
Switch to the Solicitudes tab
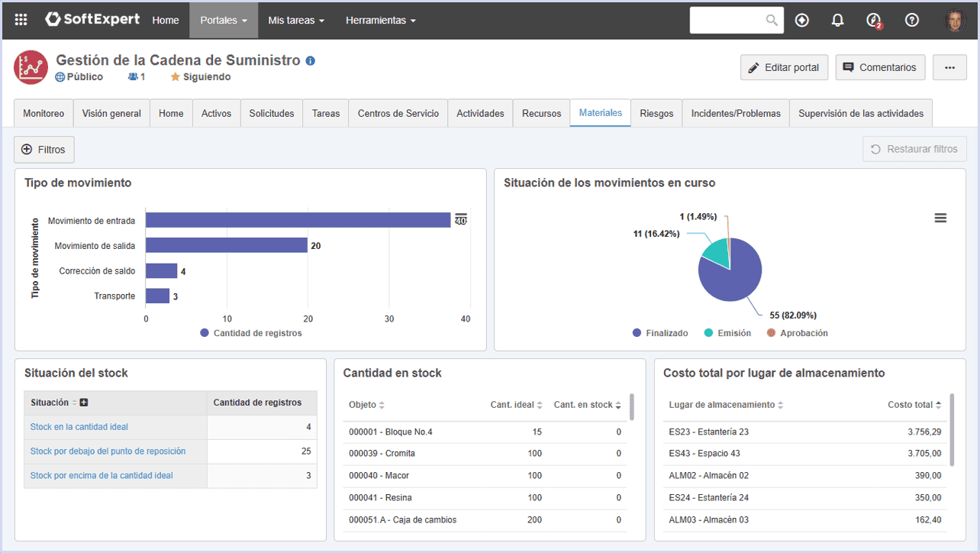[x=272, y=113]
